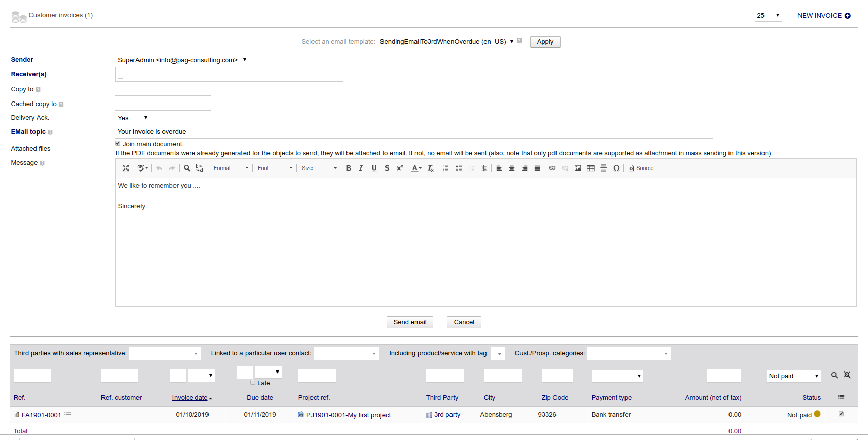868x440 pixels.
Task: Click the Find magnifier in editor toolbar
Action: [x=187, y=168]
